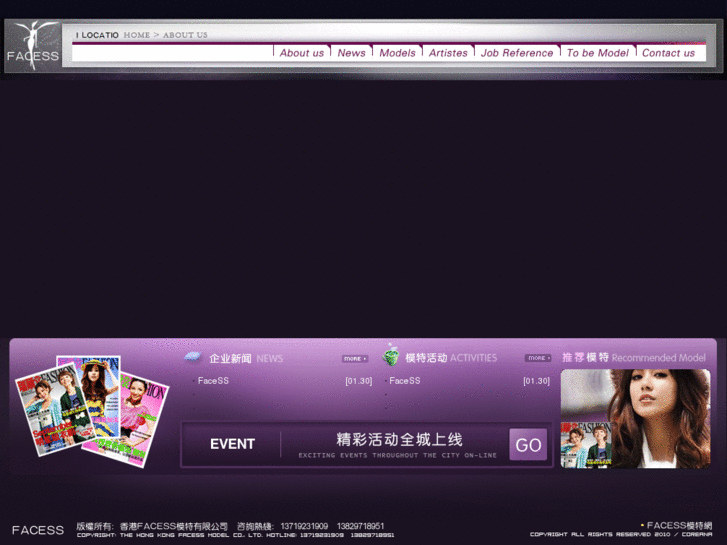Click the 企业新闻 NEWS heading
727x545 pixels.
pos(246,359)
